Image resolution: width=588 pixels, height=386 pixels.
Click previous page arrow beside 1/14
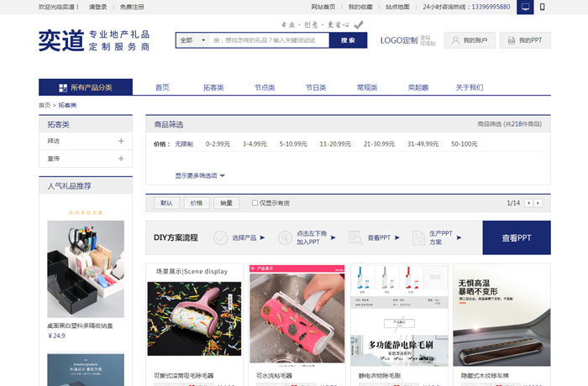528,202
